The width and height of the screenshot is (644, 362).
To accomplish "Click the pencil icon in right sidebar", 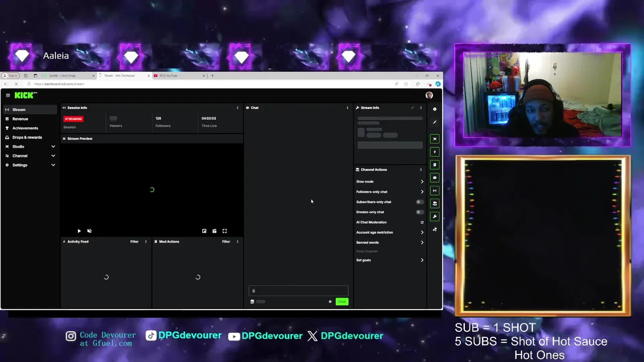I will [435, 122].
